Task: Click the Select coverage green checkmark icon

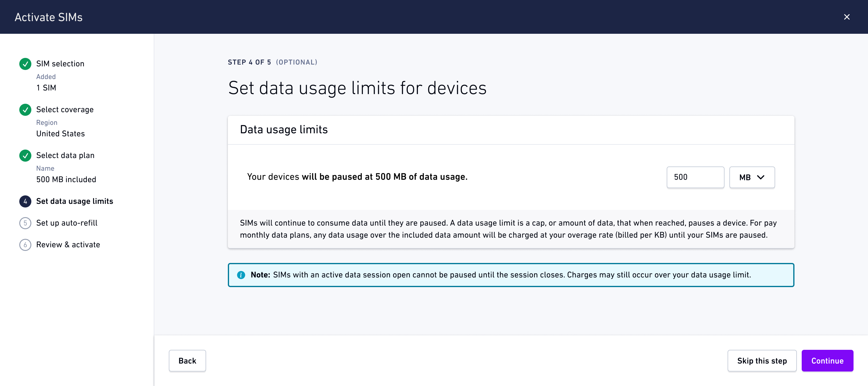Action: 25,109
